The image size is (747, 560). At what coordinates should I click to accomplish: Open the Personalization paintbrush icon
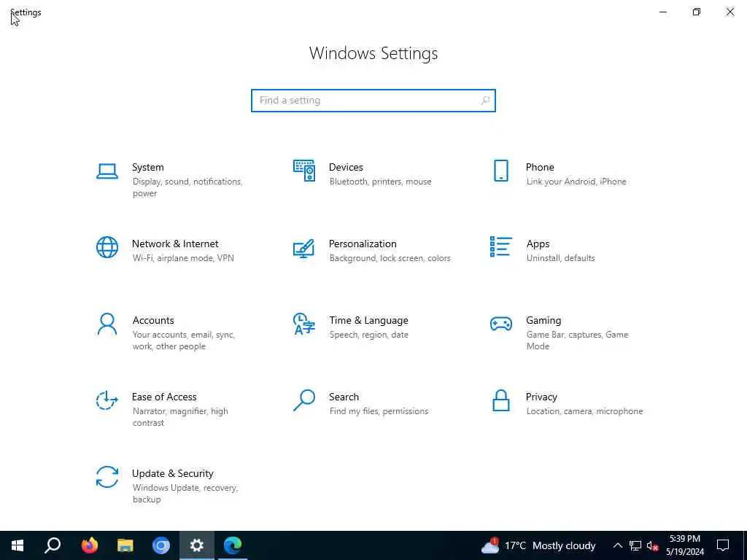click(x=303, y=248)
